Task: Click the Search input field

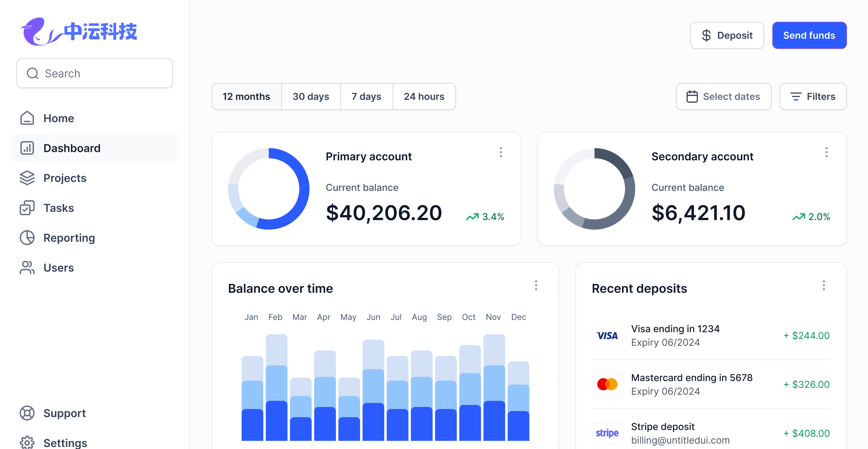Action: 95,73
